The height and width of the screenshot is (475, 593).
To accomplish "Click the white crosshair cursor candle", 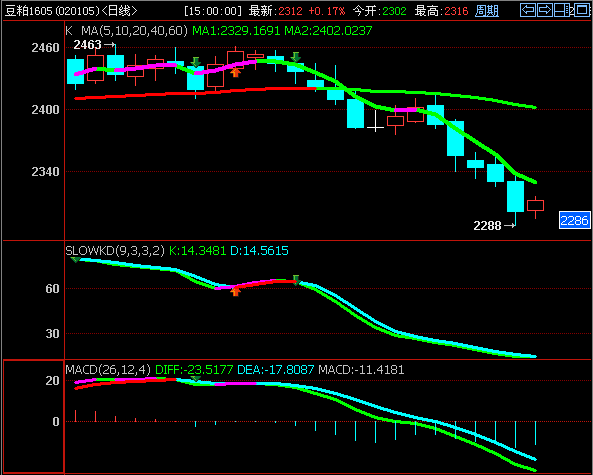I will [375, 121].
